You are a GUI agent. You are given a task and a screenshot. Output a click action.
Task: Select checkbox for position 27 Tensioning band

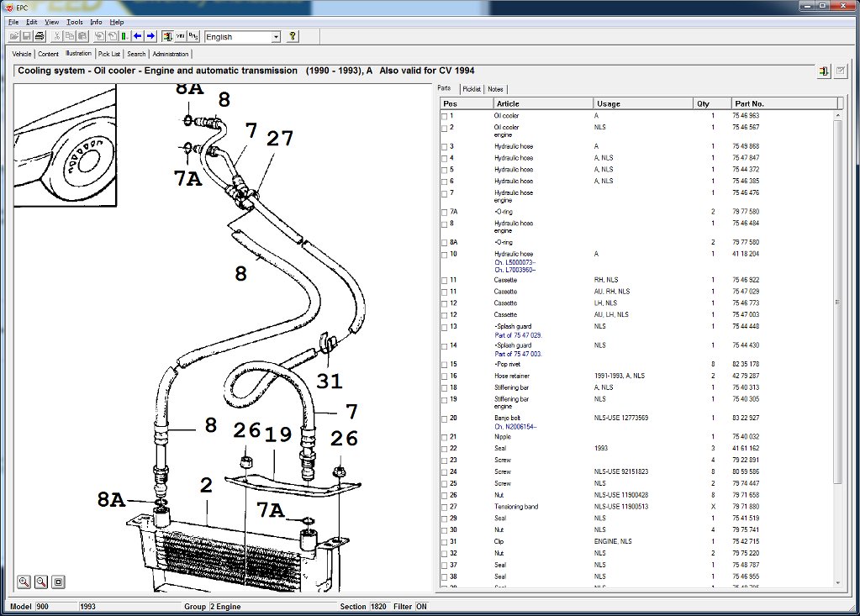[445, 507]
